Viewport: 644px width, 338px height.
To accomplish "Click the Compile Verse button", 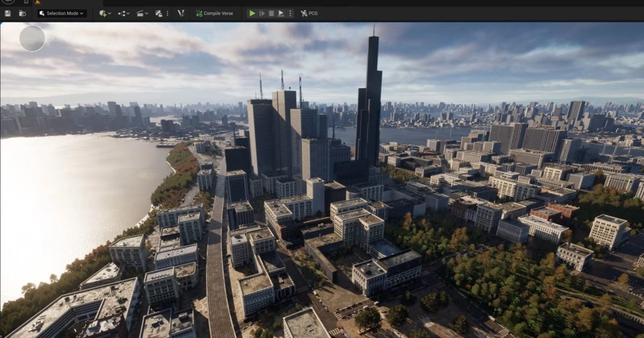I will click(215, 13).
